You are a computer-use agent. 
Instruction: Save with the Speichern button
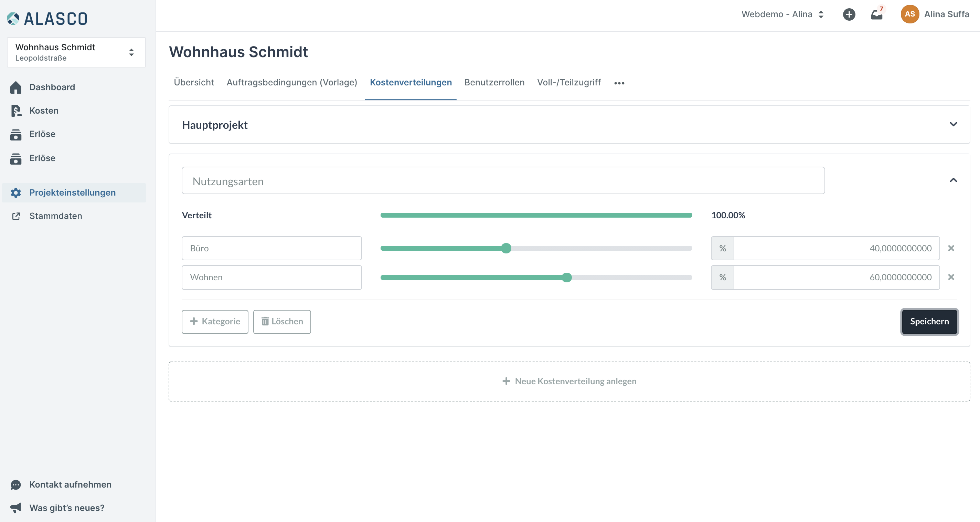(x=929, y=322)
